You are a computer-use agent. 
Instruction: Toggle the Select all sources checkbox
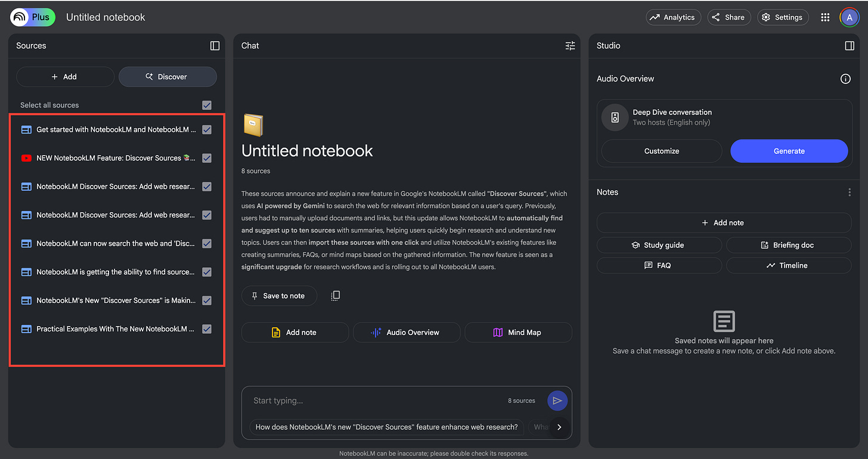207,105
